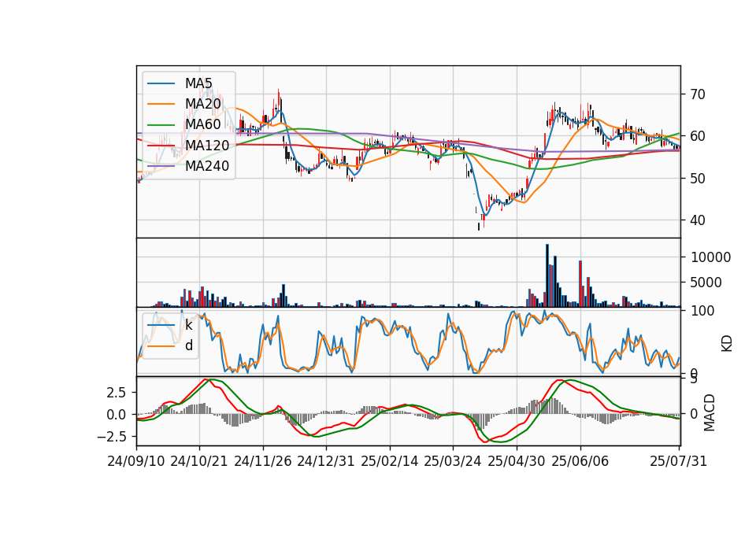This screenshot has width=756, height=543.
Task: Click the 24/09/10 date axis label
Action: (136, 461)
